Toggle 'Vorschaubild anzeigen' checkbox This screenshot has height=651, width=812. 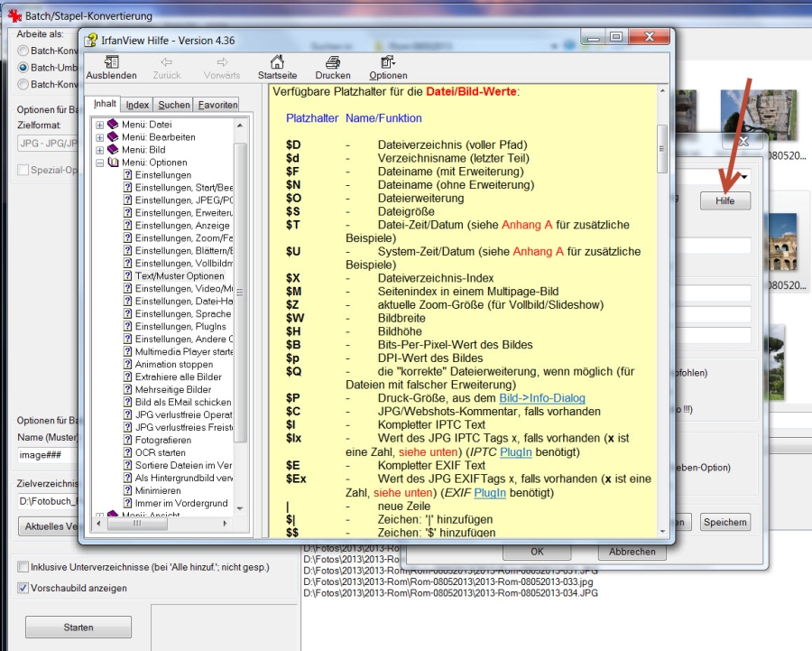pyautogui.click(x=23, y=588)
